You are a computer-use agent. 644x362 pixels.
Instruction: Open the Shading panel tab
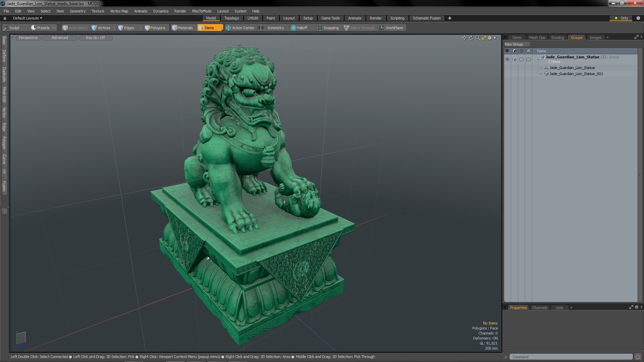[557, 38]
